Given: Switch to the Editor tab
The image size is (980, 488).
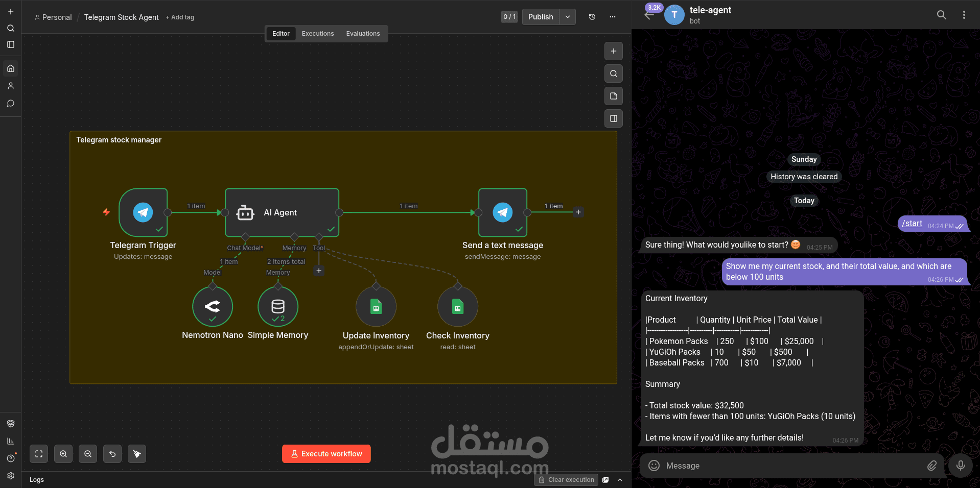Looking at the screenshot, I should [x=281, y=34].
